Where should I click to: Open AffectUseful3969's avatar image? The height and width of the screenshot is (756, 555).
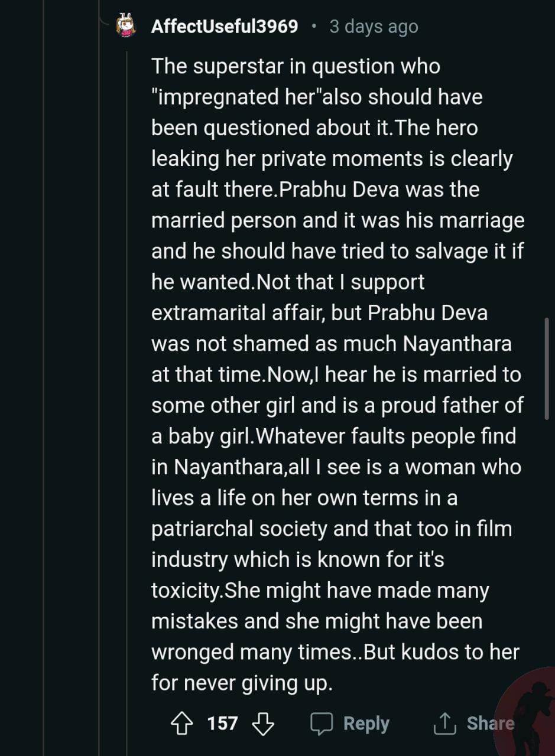click(x=126, y=27)
